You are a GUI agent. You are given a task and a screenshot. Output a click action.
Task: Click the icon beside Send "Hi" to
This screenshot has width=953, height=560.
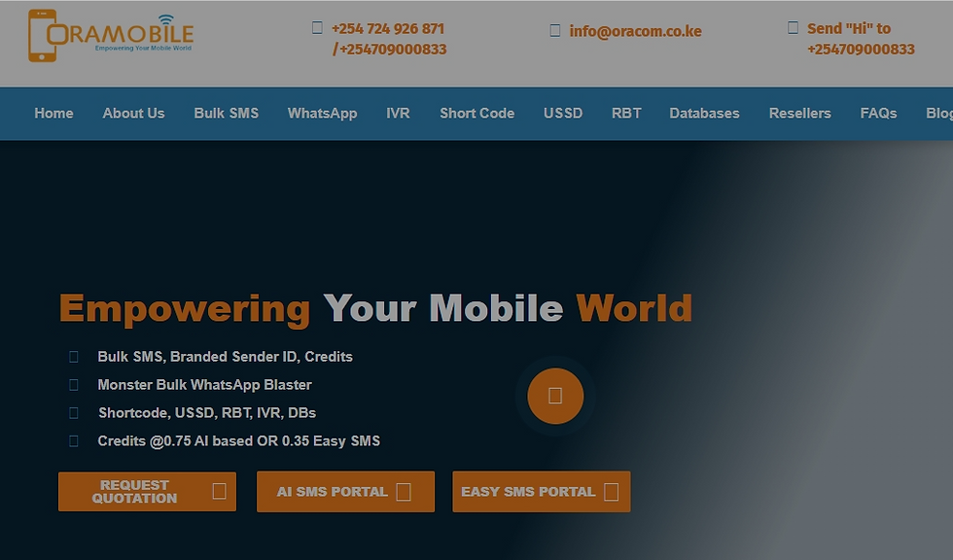tap(793, 28)
